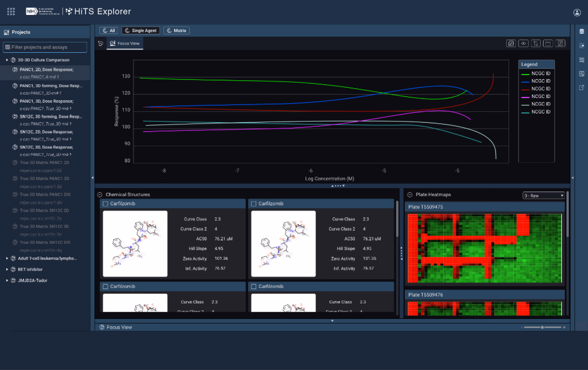Viewport: 588px width, 370px height.
Task: Toggle the green NCGC ID legend entry
Action: coord(536,73)
